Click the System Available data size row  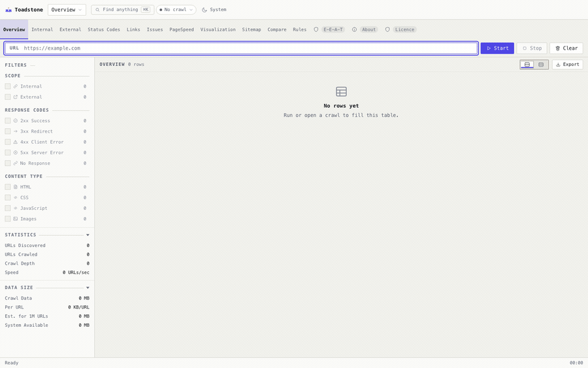pos(47,326)
